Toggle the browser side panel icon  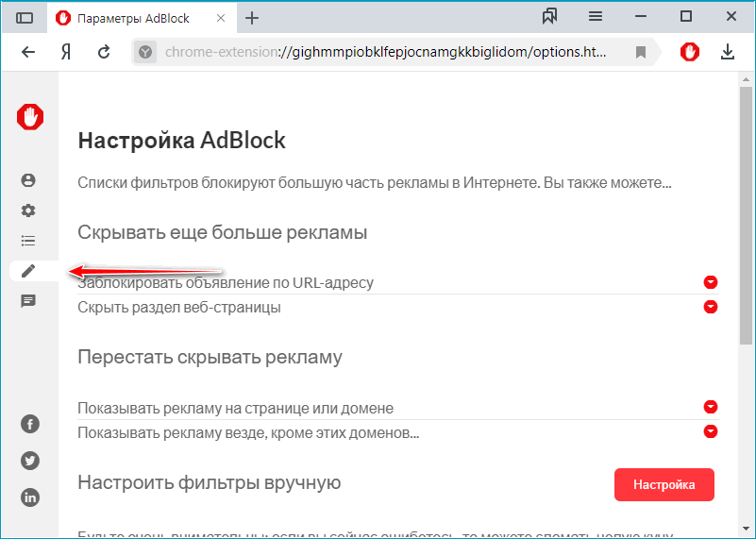click(25, 18)
